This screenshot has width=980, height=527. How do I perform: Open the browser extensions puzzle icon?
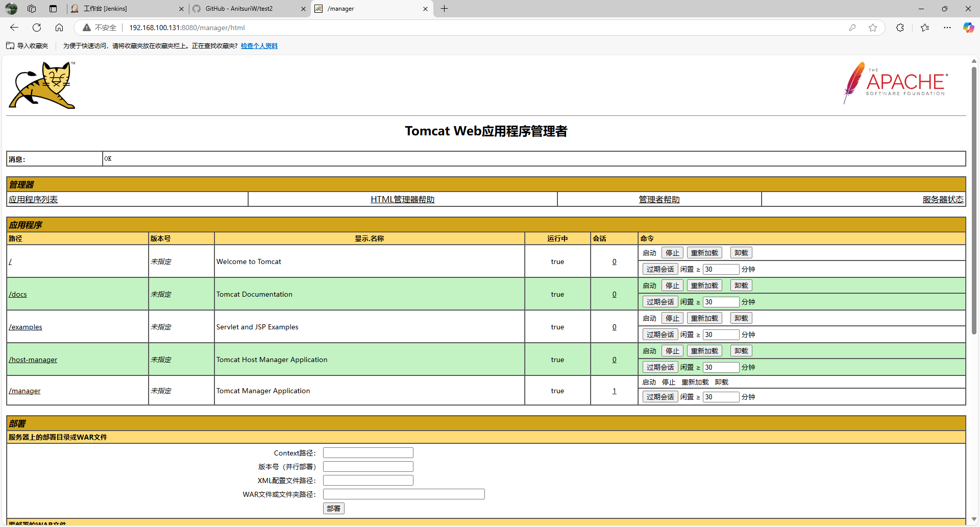coord(900,28)
